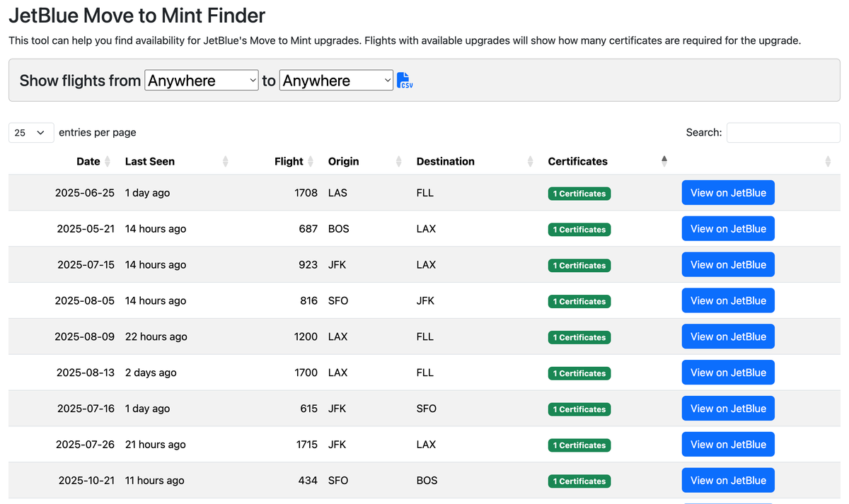This screenshot has width=849, height=504.
Task: Select the date 2025-08-09
Action: (x=85, y=337)
